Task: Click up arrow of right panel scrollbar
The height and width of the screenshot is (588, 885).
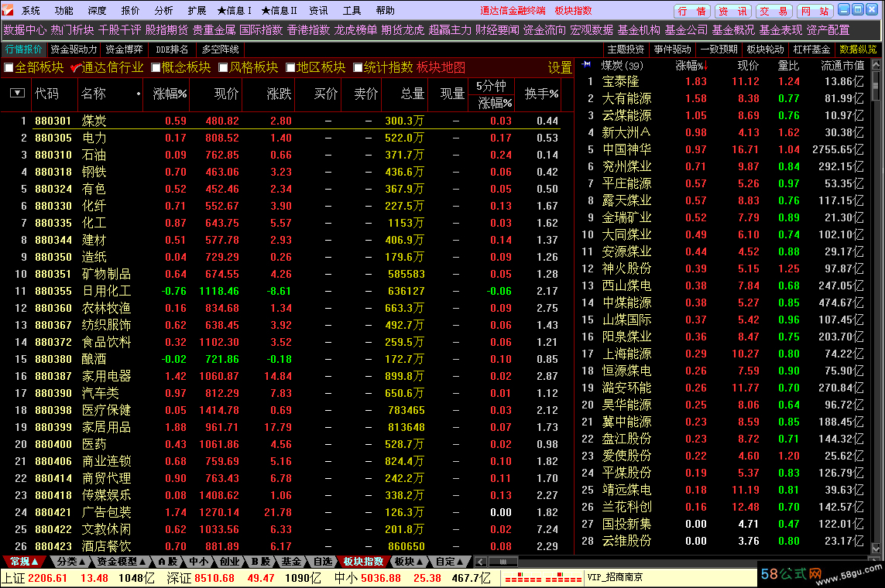Action: click(x=876, y=65)
